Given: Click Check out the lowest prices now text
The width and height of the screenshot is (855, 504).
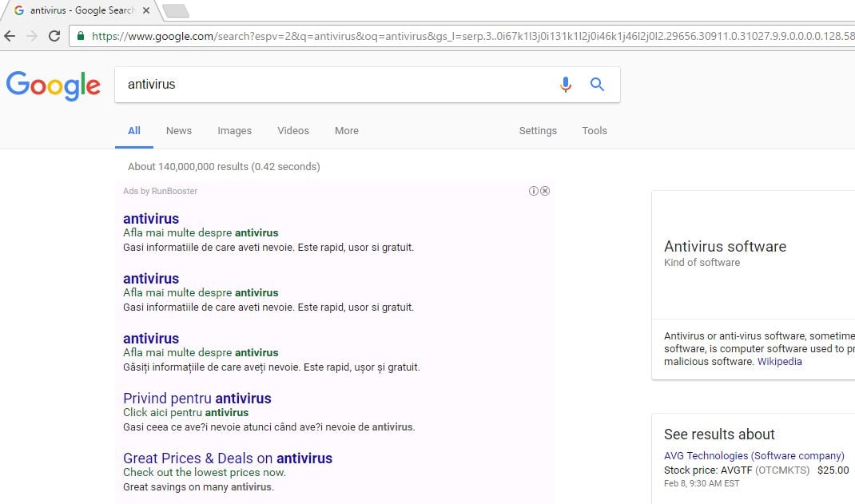Looking at the screenshot, I should (205, 472).
